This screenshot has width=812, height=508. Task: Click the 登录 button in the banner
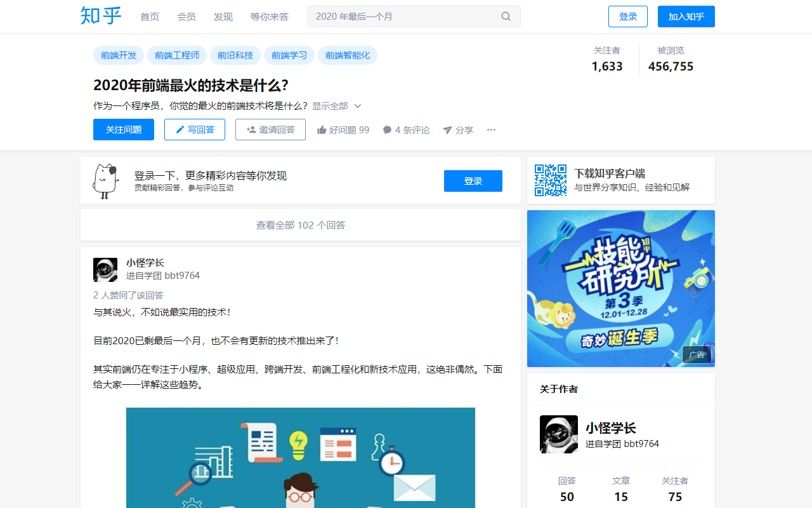(473, 181)
